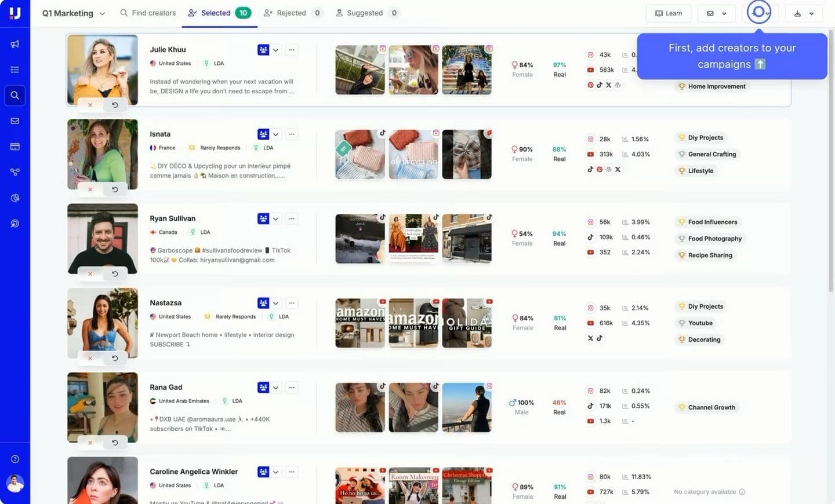Click Nastazsa's Rarely Responds label
This screenshot has width=835, height=504.
(x=235, y=317)
